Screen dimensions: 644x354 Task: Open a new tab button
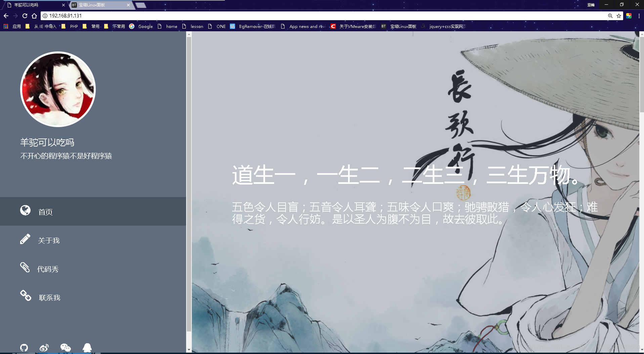tap(141, 5)
